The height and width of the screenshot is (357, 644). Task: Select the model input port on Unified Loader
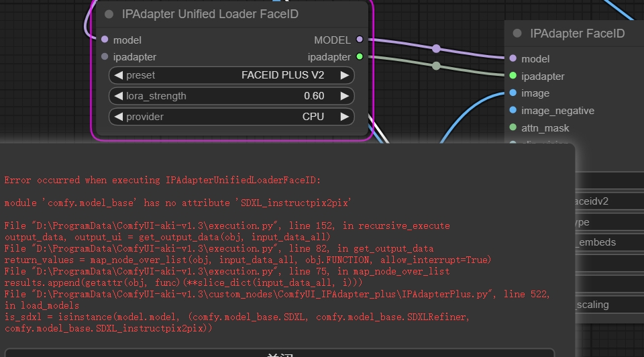pyautogui.click(x=105, y=40)
